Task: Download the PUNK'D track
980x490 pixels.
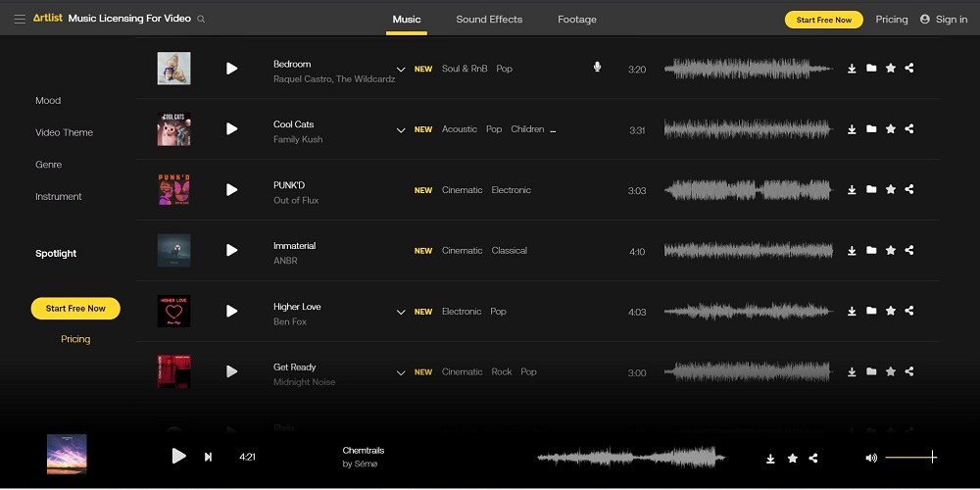Action: coord(852,190)
